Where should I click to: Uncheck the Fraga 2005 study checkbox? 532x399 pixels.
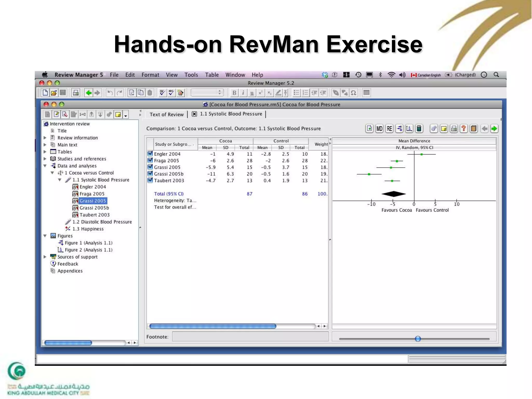pyautogui.click(x=150, y=160)
